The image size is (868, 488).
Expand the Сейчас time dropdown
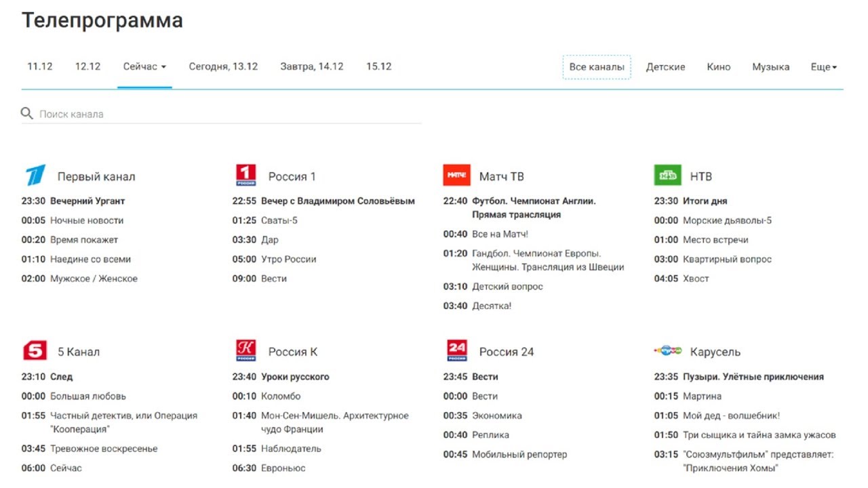pyautogui.click(x=144, y=66)
